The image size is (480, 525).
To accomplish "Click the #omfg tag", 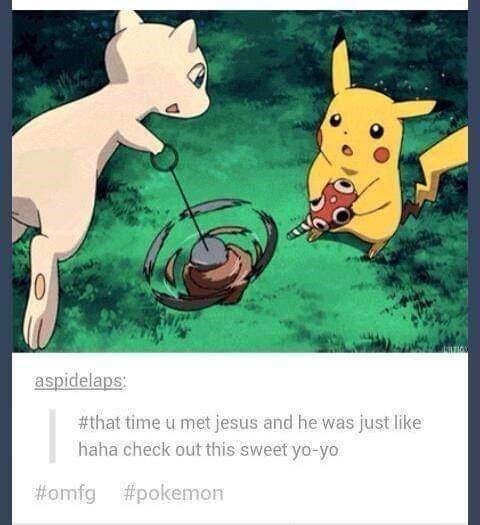I will coord(65,493).
